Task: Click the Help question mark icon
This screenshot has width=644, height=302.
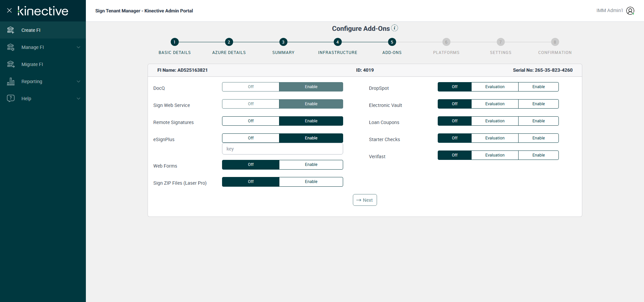Action: pyautogui.click(x=11, y=99)
